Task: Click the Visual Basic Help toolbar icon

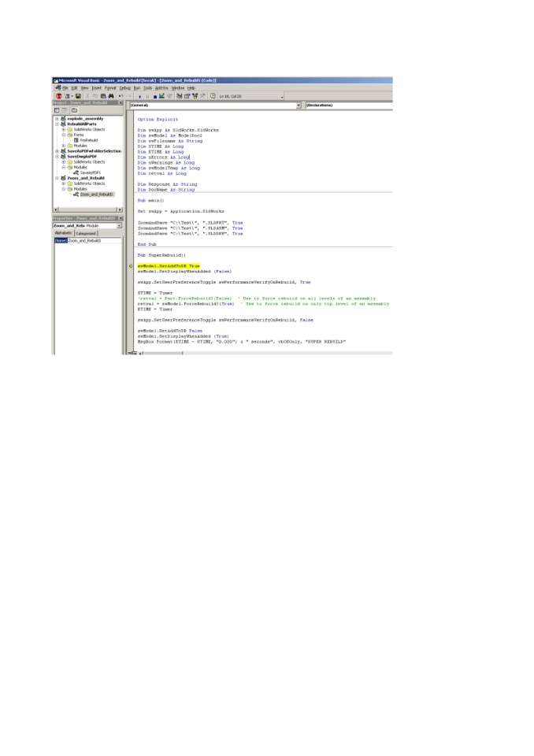Action: pyautogui.click(x=212, y=96)
